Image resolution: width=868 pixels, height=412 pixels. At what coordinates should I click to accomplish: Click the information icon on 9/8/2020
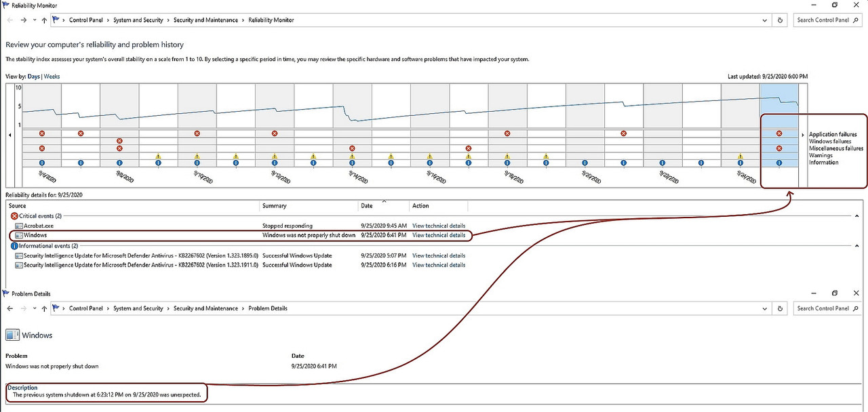coord(119,163)
